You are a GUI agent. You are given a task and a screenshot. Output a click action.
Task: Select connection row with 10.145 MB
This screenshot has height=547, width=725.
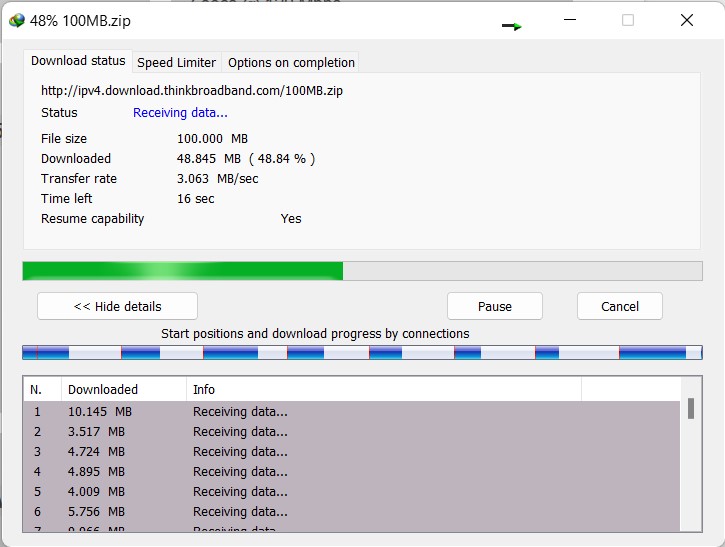(352, 412)
